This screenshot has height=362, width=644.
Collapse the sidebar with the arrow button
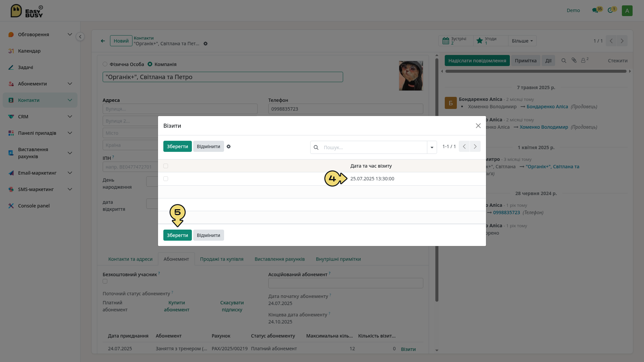pyautogui.click(x=80, y=37)
